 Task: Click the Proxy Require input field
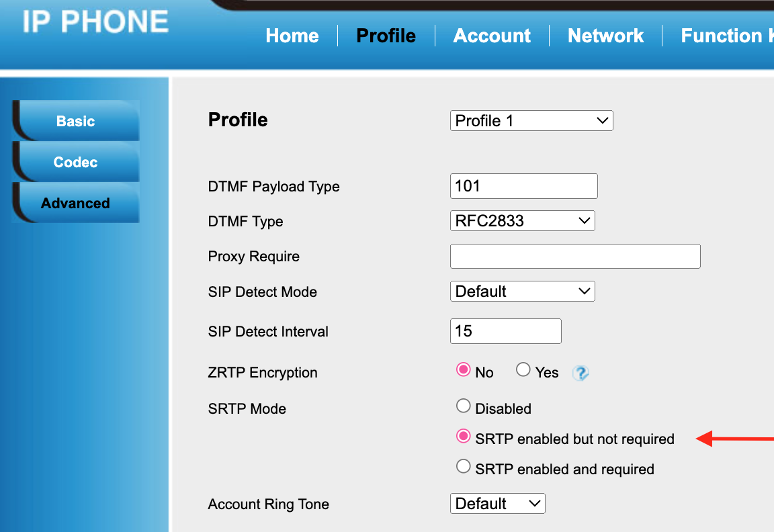[575, 256]
